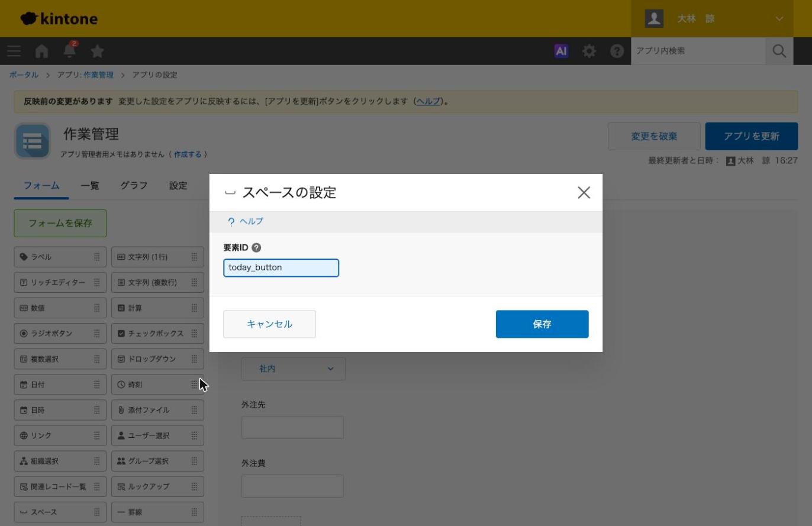The height and width of the screenshot is (526, 812).
Task: Click the 外注先 input field
Action: point(292,427)
